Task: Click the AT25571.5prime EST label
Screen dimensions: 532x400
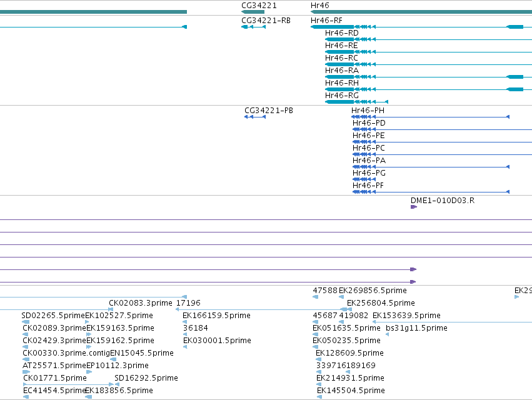Action: (x=54, y=366)
